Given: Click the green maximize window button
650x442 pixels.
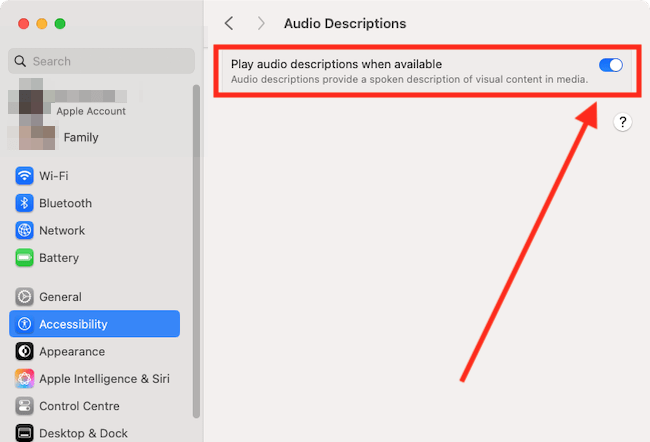Looking at the screenshot, I should click(x=60, y=23).
